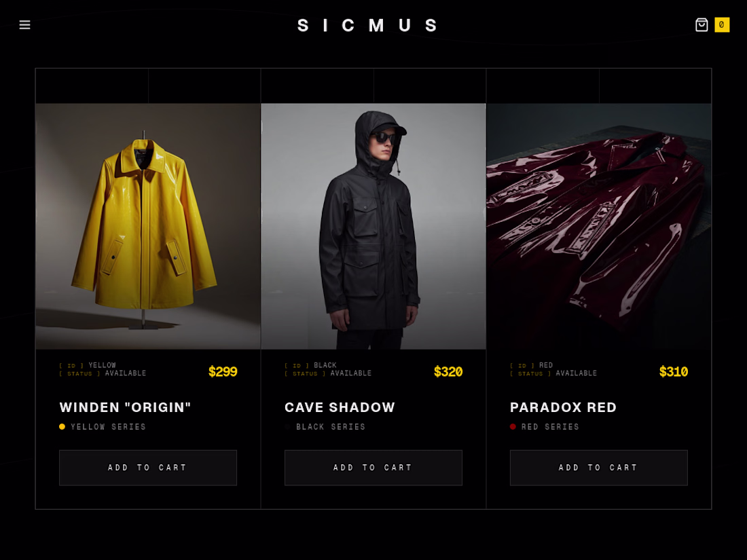Click the SICMUS logo
Screen dimensions: 747x560
point(367,25)
